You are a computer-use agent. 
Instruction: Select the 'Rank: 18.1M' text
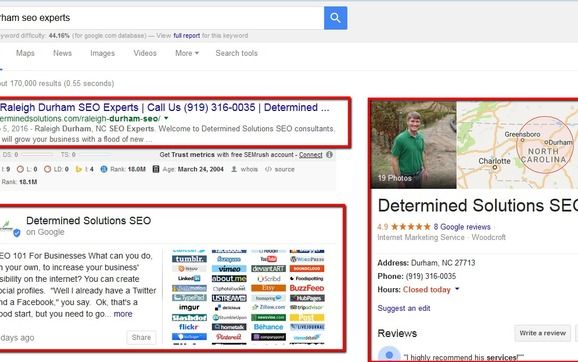[x=19, y=182]
